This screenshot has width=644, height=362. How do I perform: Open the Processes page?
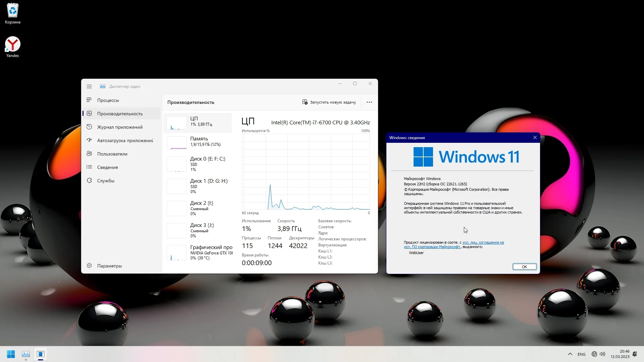[108, 100]
